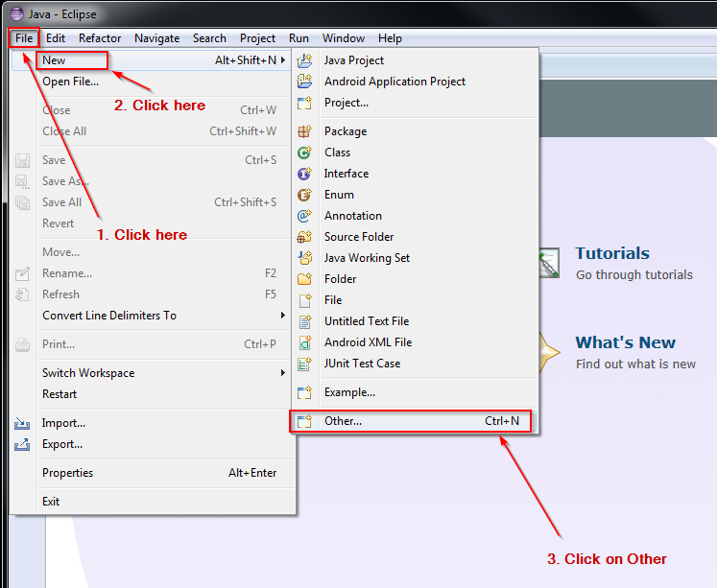Click the What's New link
The image size is (717, 588).
[625, 342]
